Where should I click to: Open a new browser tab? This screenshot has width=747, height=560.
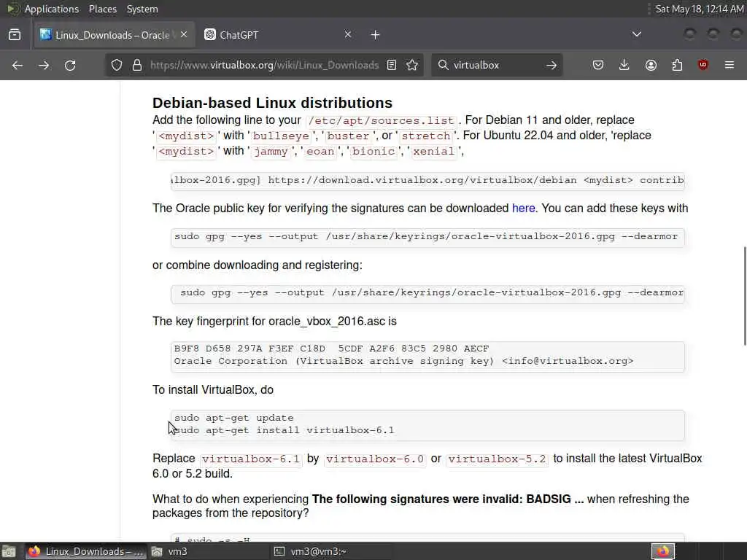tap(376, 35)
